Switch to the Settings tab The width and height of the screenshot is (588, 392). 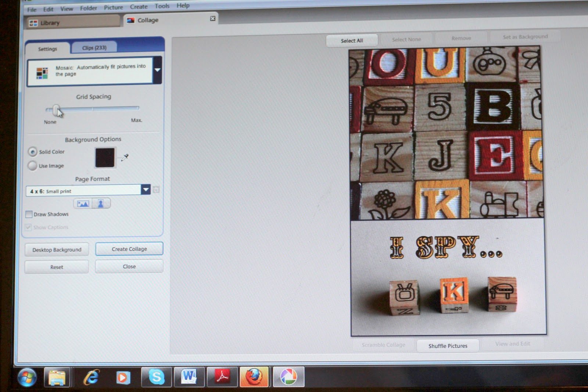tap(47, 49)
